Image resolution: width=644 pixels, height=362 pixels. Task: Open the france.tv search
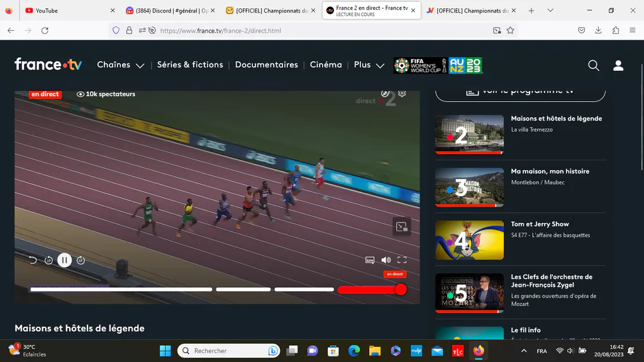(594, 65)
